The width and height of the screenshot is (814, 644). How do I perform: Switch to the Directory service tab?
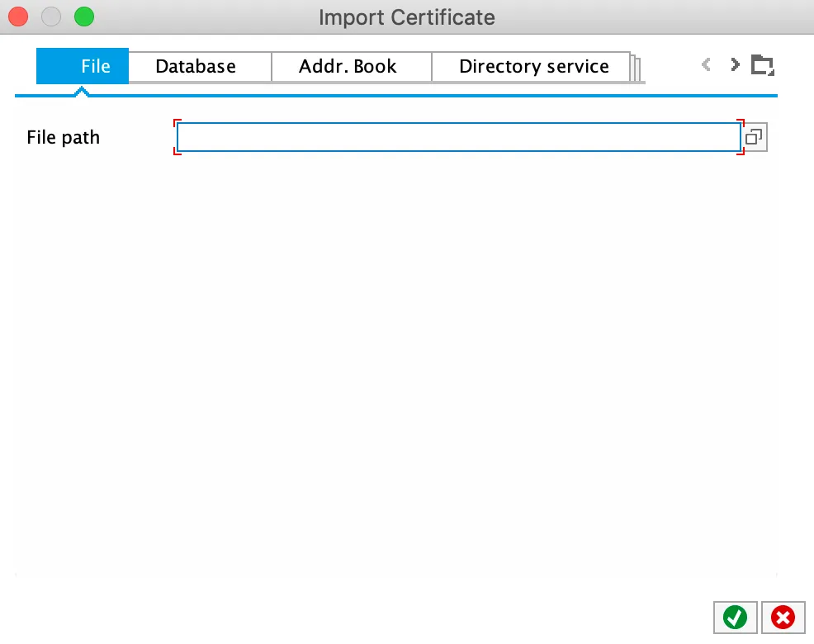[x=533, y=67]
